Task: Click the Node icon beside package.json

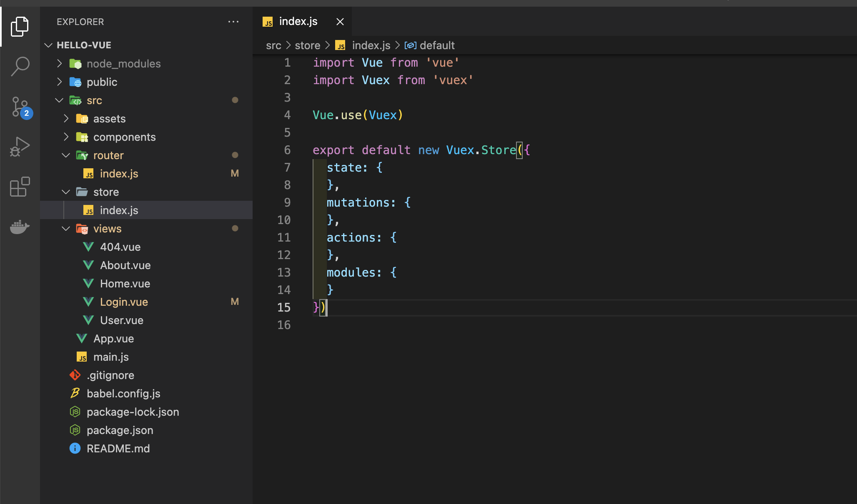Action: point(75,430)
